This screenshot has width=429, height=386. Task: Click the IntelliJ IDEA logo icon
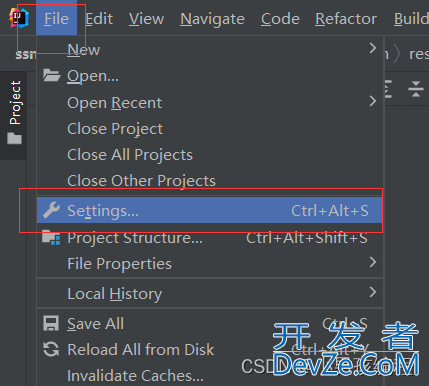coord(19,18)
